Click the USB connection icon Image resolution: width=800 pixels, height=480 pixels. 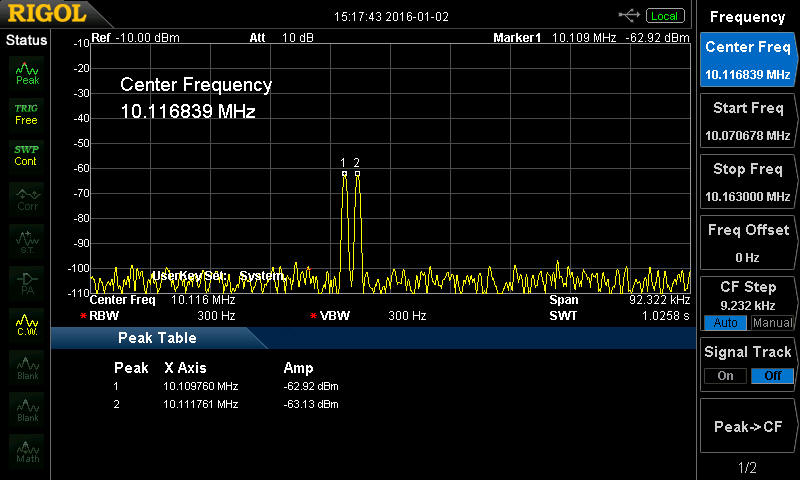[629, 15]
